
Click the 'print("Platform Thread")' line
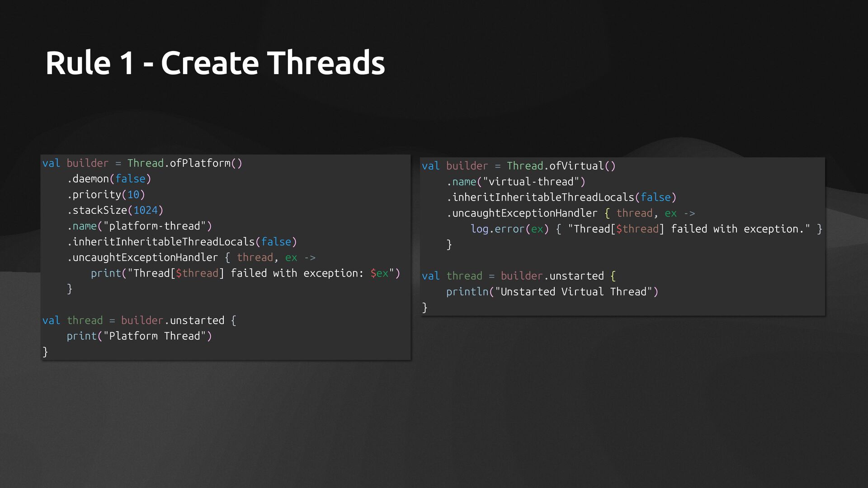tap(139, 336)
